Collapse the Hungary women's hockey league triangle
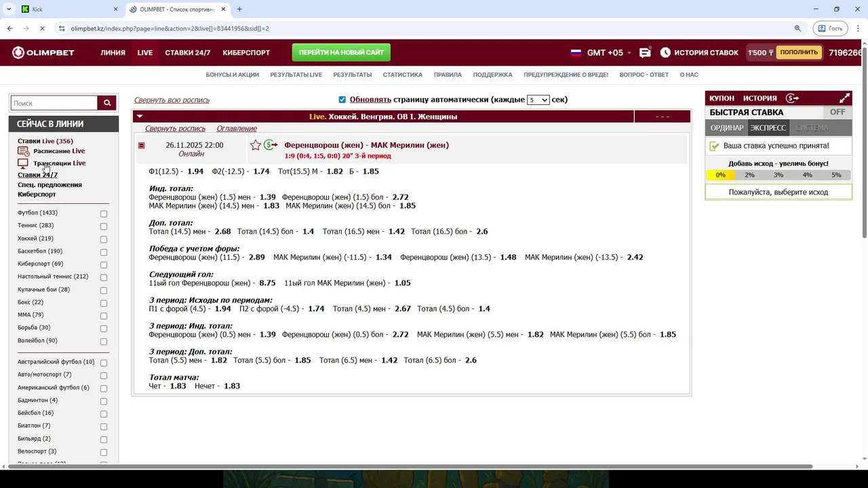The height and width of the screenshot is (488, 868). point(140,117)
